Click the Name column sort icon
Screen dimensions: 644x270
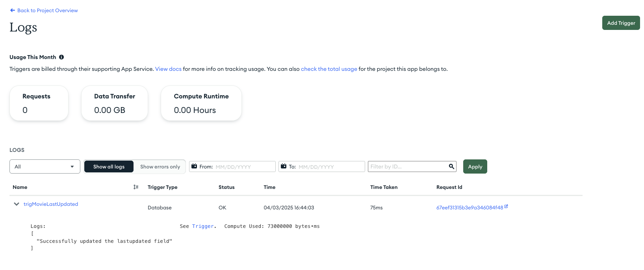(x=136, y=187)
